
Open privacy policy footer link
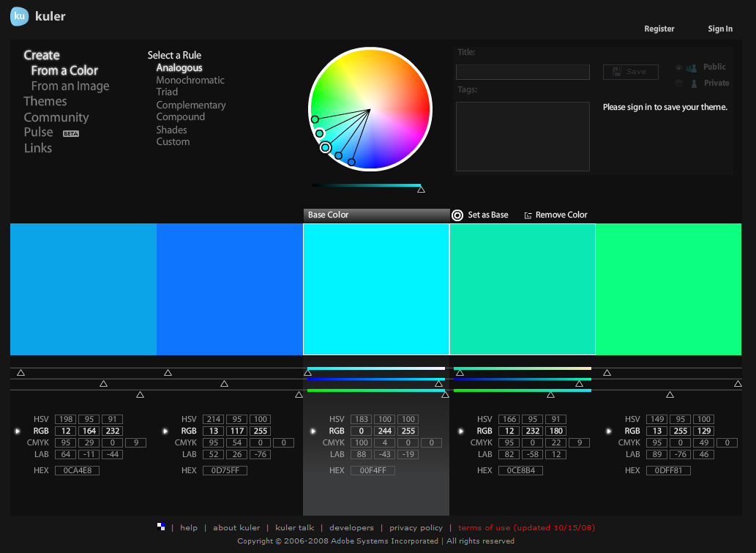416,528
